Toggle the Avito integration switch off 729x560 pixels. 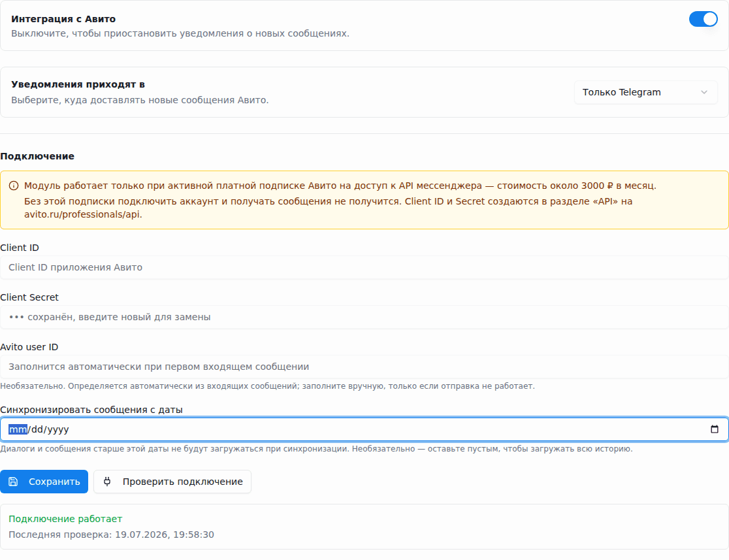click(x=703, y=19)
